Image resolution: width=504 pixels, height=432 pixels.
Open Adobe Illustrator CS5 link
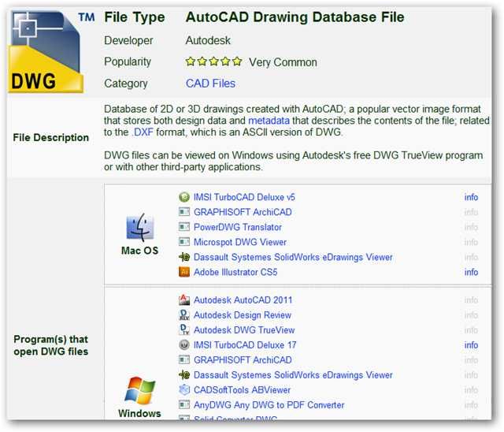click(x=235, y=272)
